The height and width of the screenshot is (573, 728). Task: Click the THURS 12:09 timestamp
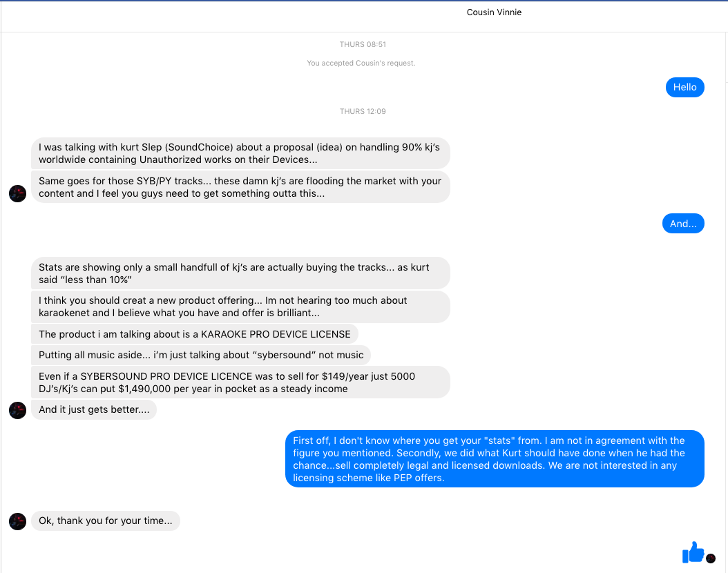click(x=363, y=111)
